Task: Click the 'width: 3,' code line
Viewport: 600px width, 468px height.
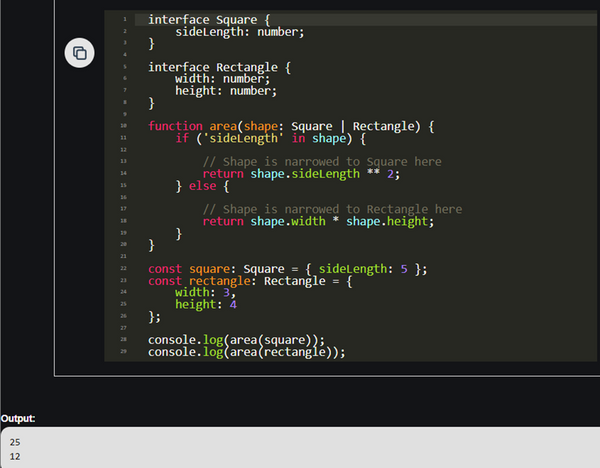Action: pyautogui.click(x=205, y=292)
